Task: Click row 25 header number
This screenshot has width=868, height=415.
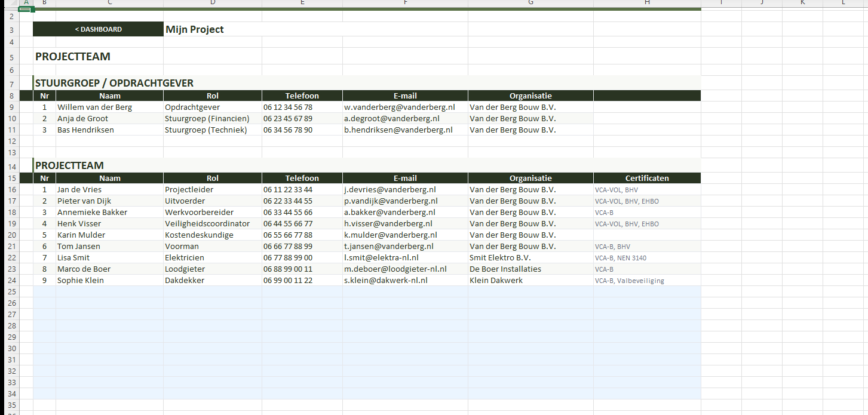Action: [10, 291]
